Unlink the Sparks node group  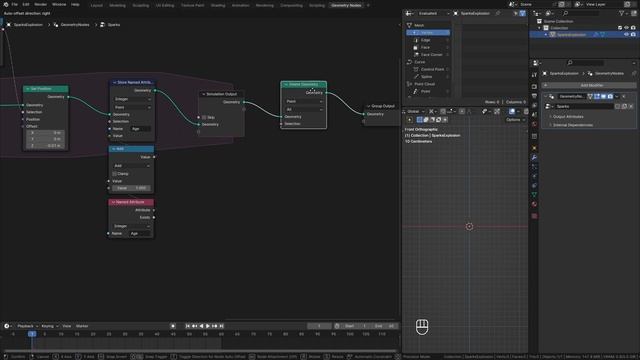click(631, 107)
